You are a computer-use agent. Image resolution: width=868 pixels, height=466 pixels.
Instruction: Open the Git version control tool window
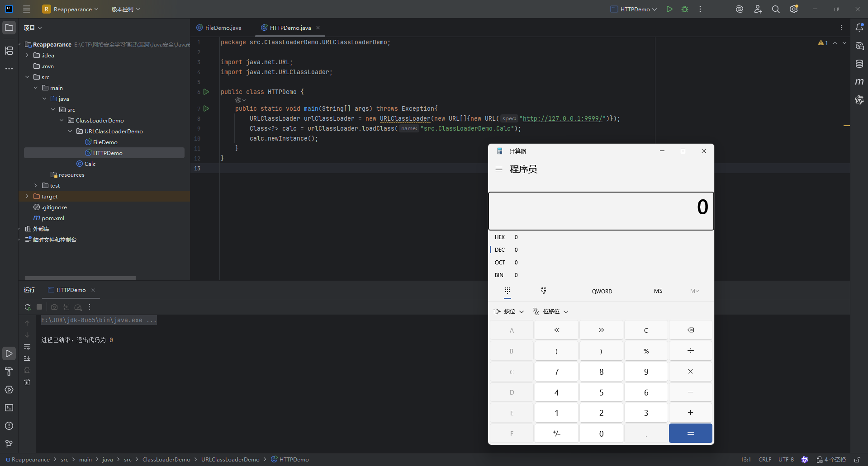pos(9,444)
